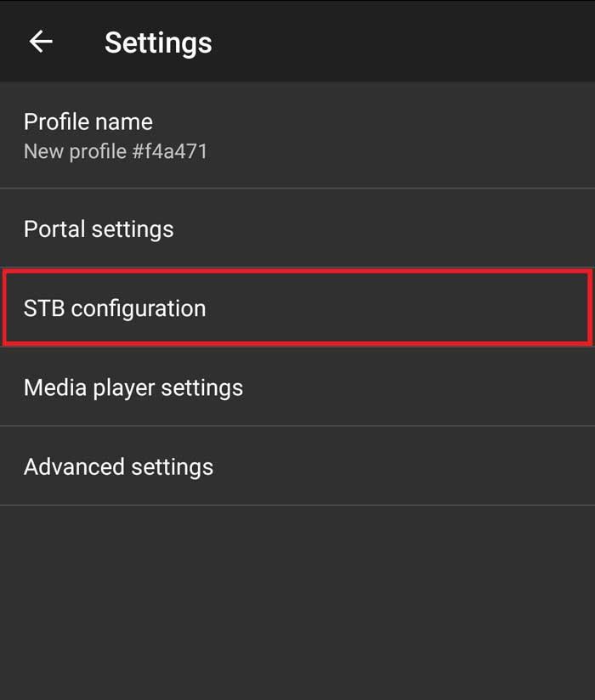This screenshot has width=595, height=700.
Task: Tap Portal settings to configure the portal
Action: pyautogui.click(x=297, y=229)
